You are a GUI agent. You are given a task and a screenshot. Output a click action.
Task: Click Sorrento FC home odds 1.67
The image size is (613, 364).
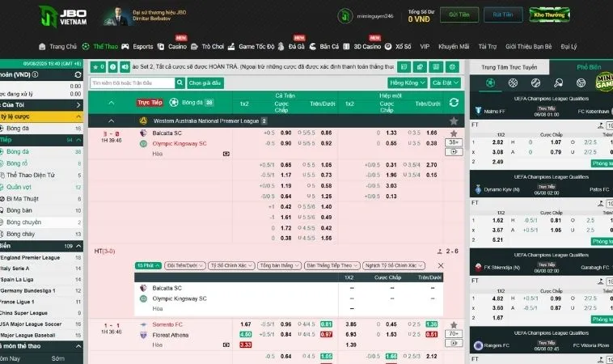(246, 324)
